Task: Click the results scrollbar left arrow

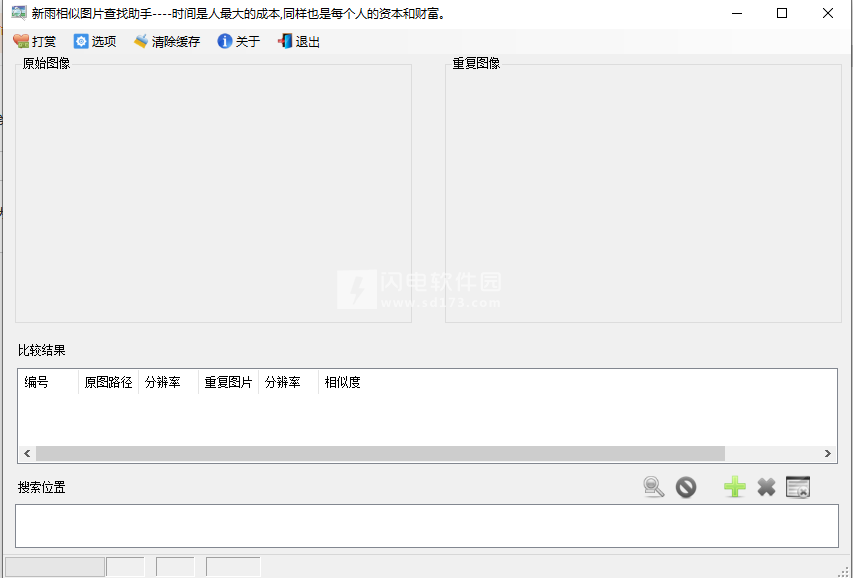Action: point(27,453)
